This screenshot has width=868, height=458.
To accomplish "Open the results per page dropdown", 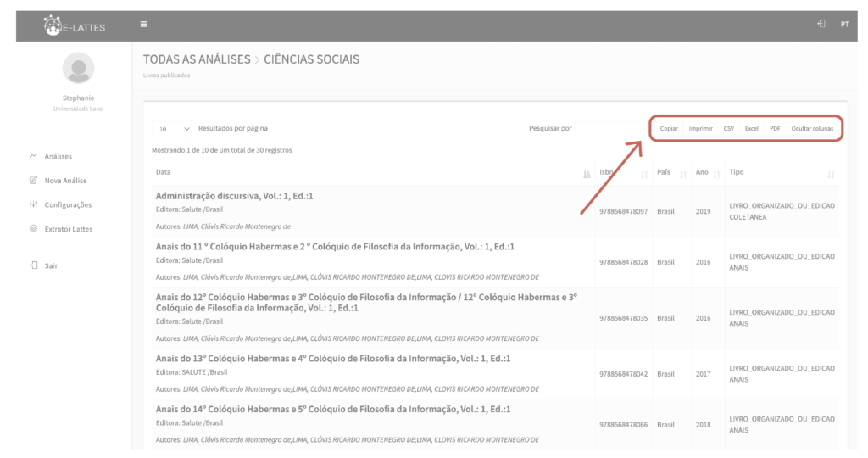I will pyautogui.click(x=175, y=129).
